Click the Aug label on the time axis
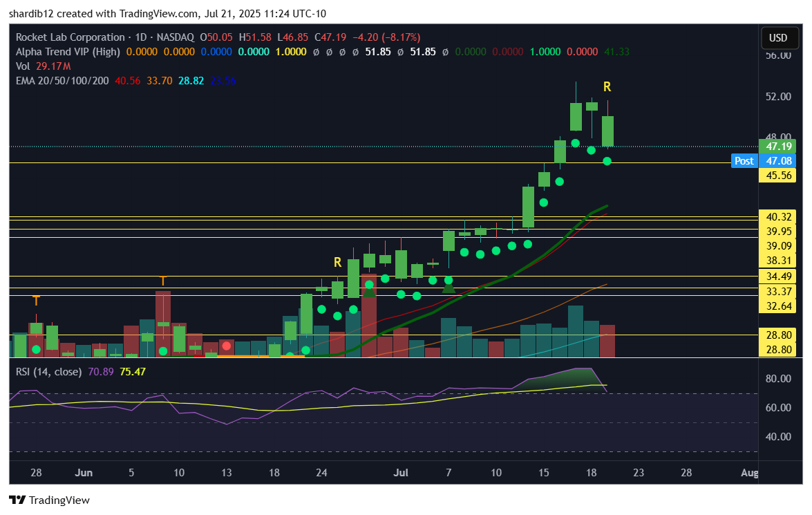This screenshot has height=515, width=812. [x=750, y=473]
